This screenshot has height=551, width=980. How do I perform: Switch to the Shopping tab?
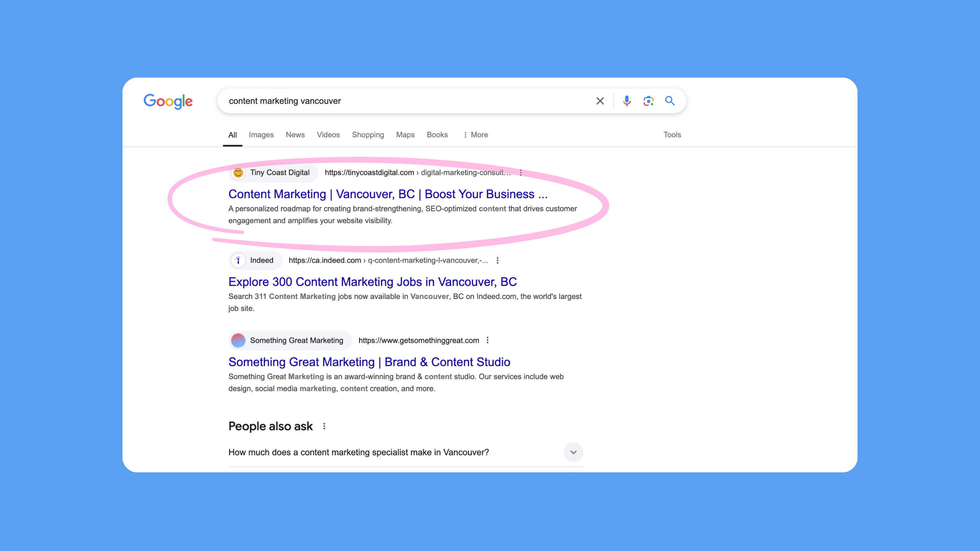pos(368,135)
